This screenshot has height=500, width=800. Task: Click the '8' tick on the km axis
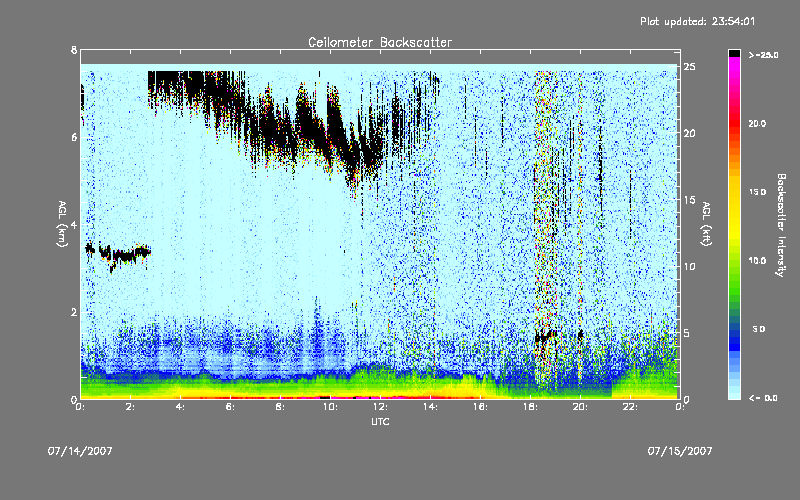(x=74, y=50)
